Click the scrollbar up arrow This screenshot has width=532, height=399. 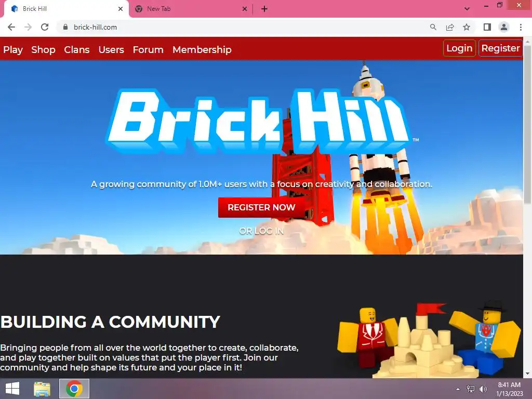pos(528,41)
